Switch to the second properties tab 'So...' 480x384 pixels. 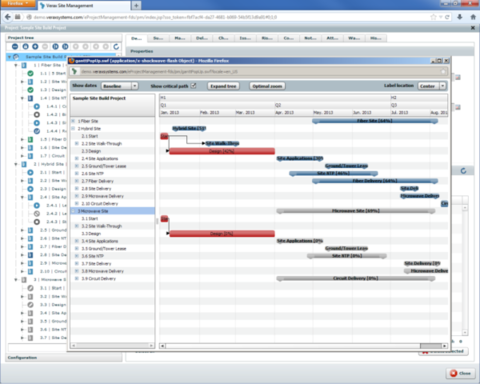158,38
